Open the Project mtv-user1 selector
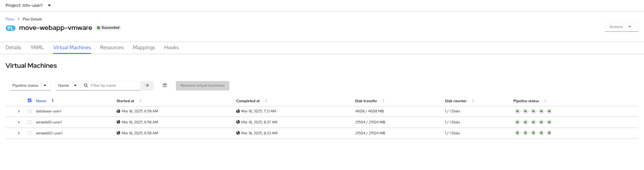Image resolution: width=644 pixels, height=170 pixels. pos(28,5)
